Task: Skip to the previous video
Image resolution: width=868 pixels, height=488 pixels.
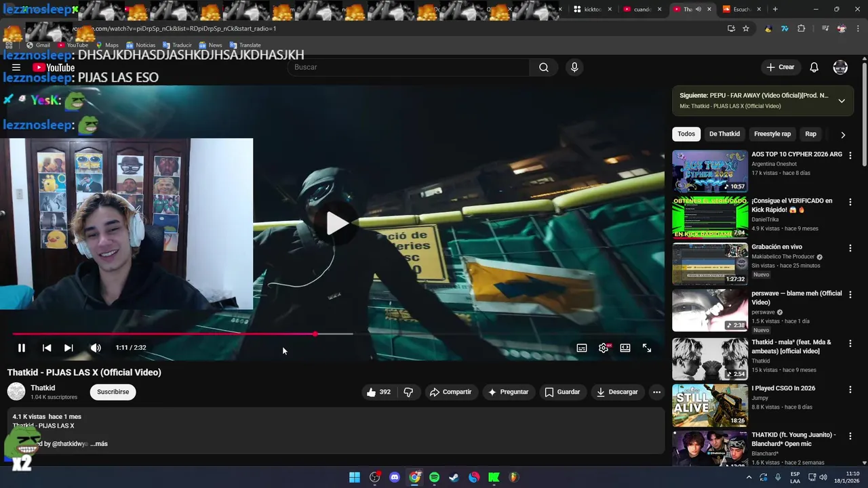Action: (x=47, y=348)
